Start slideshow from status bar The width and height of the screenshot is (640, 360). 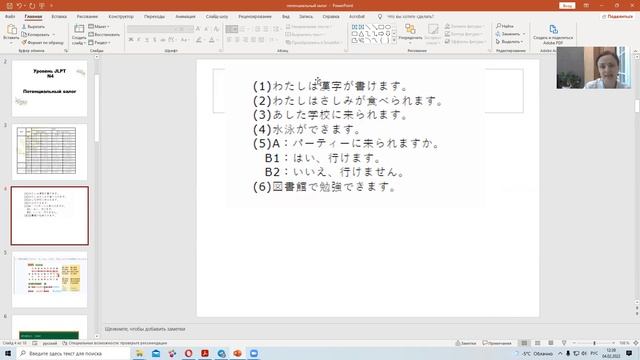tap(564, 343)
